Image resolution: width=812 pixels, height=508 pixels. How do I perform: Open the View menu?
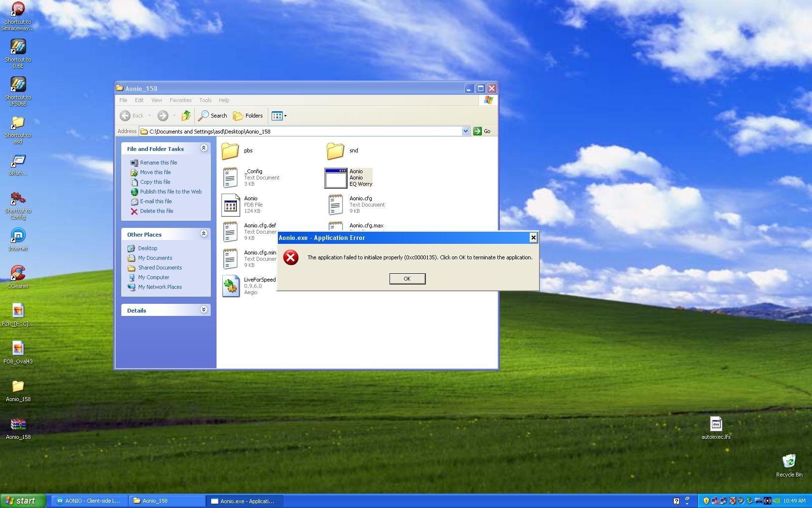coord(157,100)
